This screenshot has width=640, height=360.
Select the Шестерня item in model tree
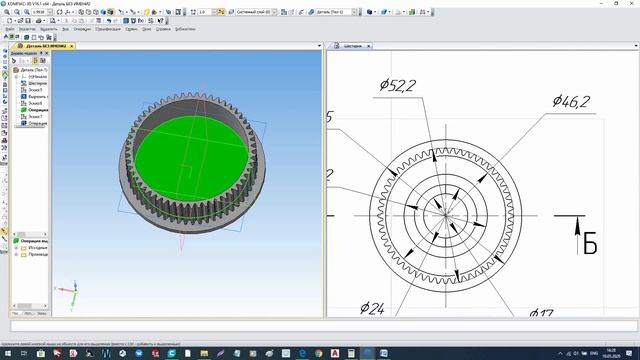(35, 83)
